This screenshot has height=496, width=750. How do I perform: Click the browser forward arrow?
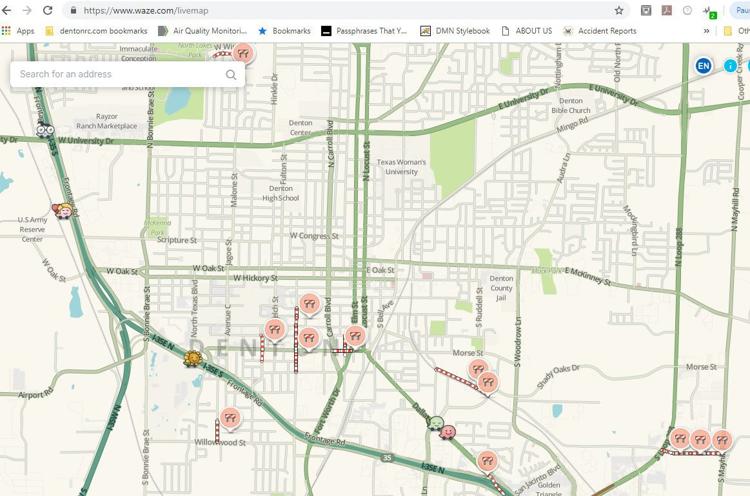27,10
